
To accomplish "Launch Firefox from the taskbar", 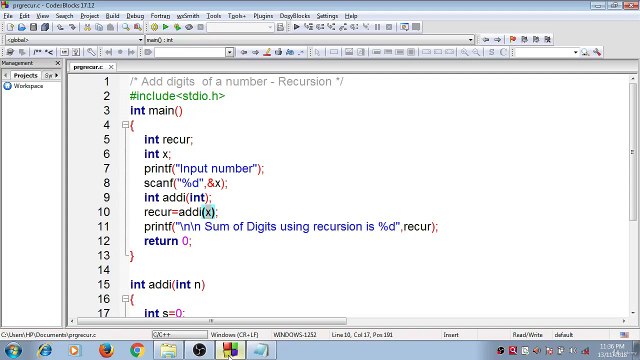I will click(x=107, y=350).
